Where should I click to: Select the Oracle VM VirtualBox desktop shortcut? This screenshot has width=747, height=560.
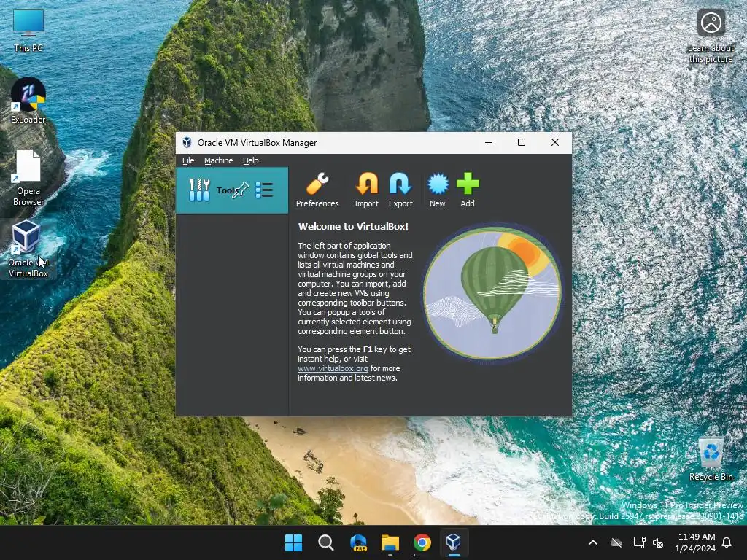[x=28, y=249]
